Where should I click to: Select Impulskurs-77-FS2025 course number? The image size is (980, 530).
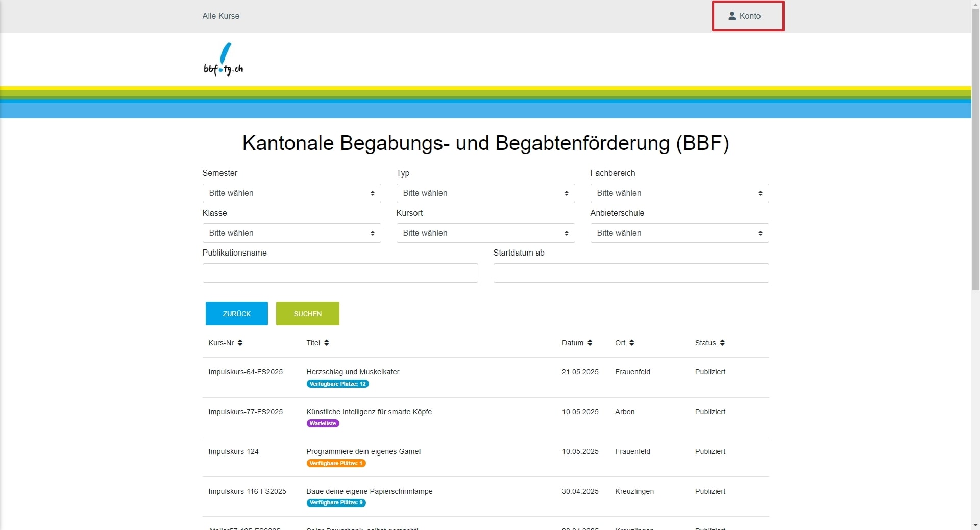246,412
